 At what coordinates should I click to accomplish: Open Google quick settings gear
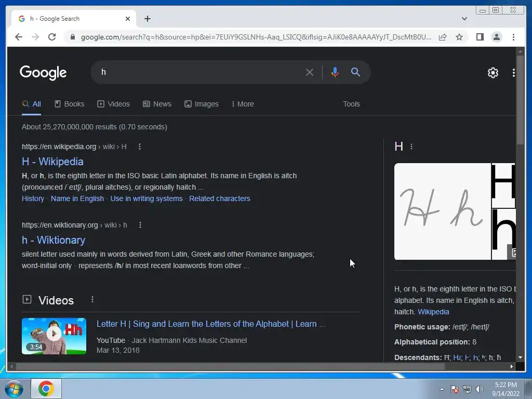(493, 73)
